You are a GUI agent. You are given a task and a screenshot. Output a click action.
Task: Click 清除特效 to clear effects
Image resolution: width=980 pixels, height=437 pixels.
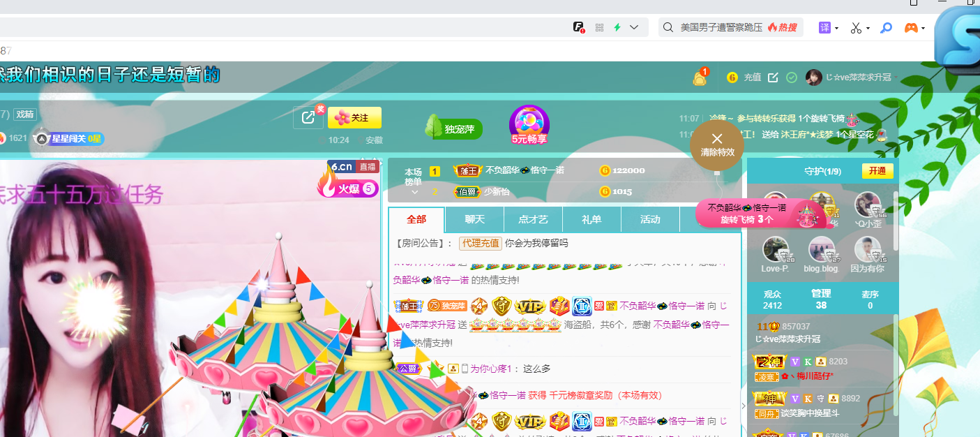pos(717,145)
